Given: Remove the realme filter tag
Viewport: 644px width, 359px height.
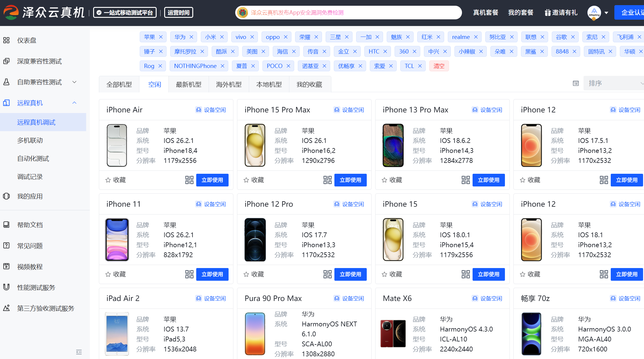Looking at the screenshot, I should [476, 37].
